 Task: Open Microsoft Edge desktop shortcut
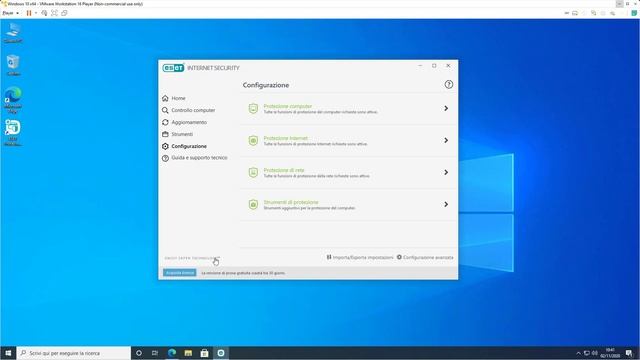coord(13,100)
